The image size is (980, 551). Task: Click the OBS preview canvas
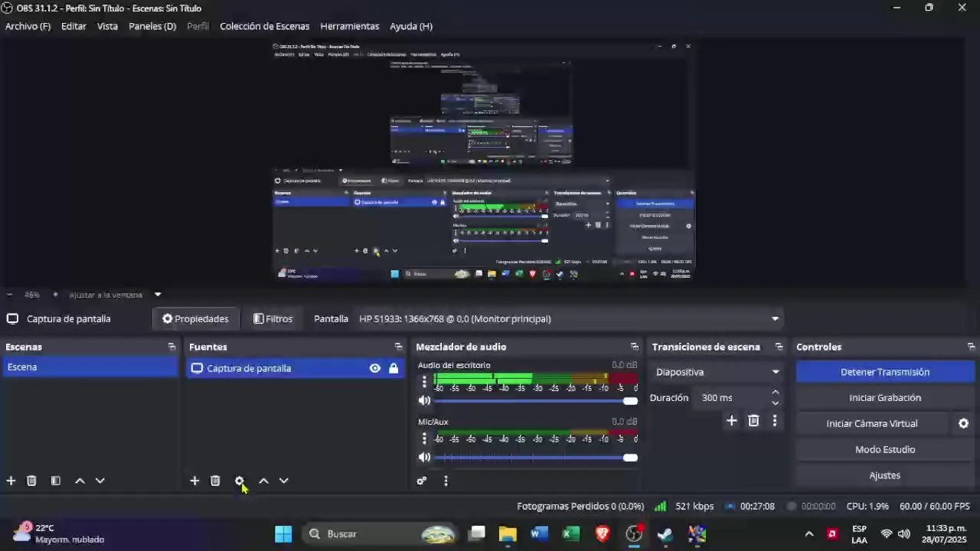point(484,161)
